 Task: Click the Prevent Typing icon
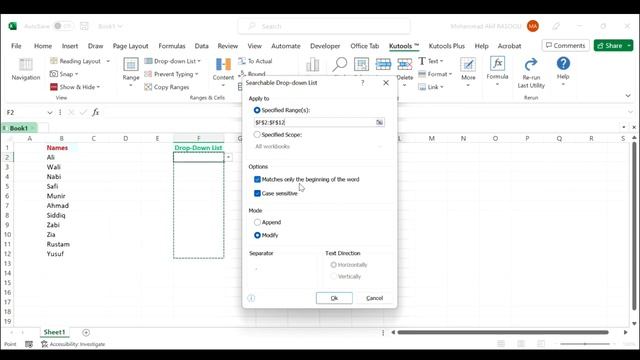click(148, 74)
